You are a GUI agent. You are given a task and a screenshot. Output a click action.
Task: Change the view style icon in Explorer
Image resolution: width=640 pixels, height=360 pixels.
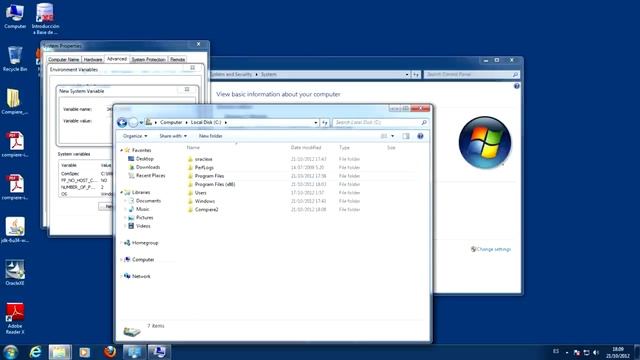point(384,136)
